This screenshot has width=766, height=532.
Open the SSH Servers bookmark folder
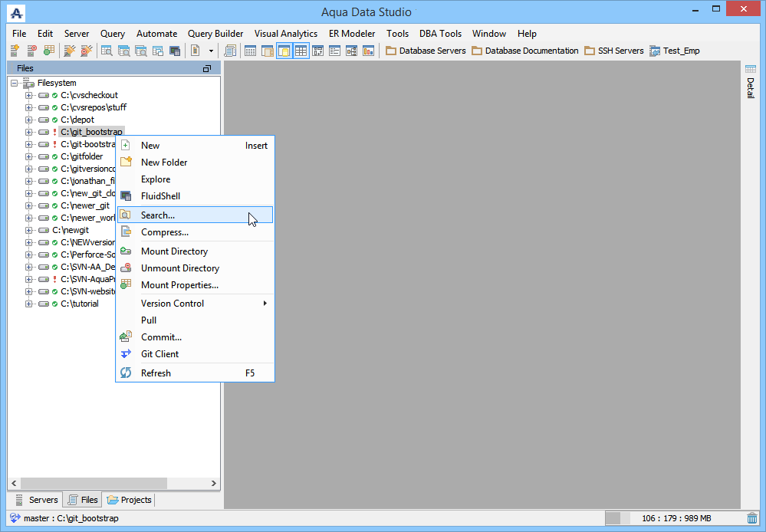614,51
